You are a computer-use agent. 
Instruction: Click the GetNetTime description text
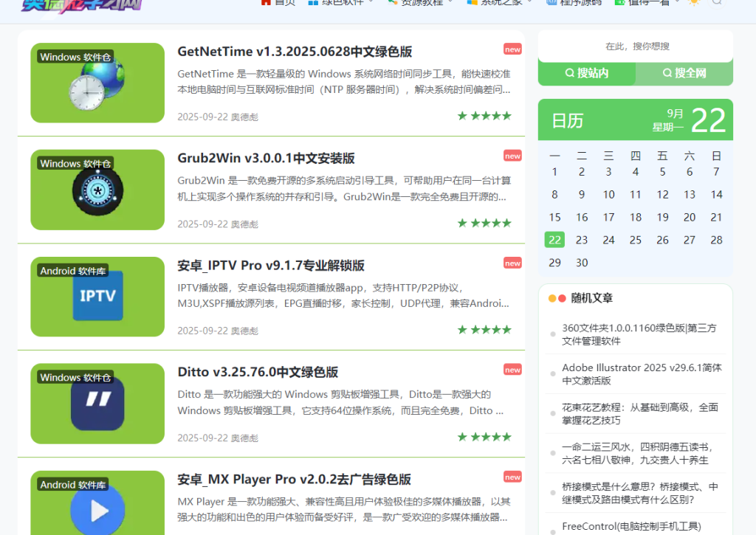[344, 81]
